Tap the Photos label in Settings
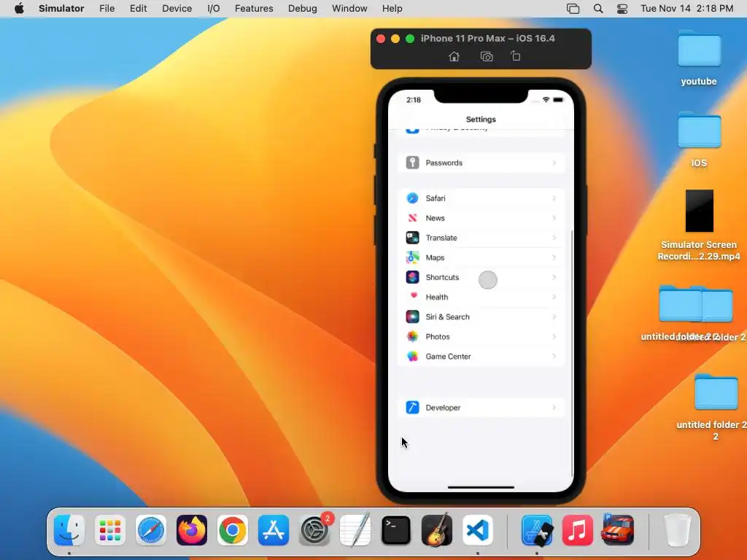747x560 pixels. (x=438, y=337)
